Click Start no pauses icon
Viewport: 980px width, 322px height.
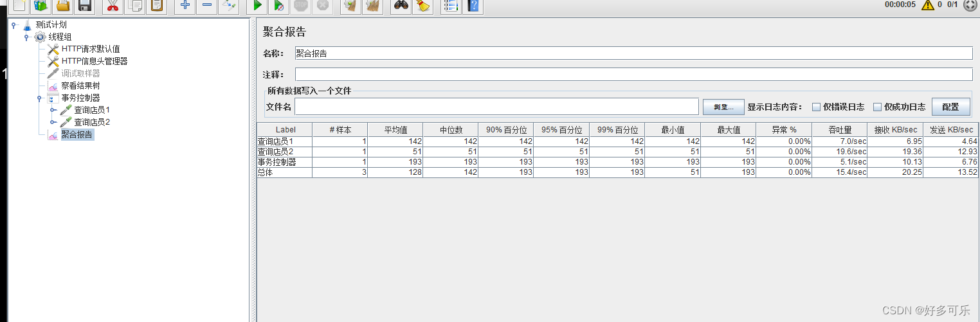pos(279,6)
